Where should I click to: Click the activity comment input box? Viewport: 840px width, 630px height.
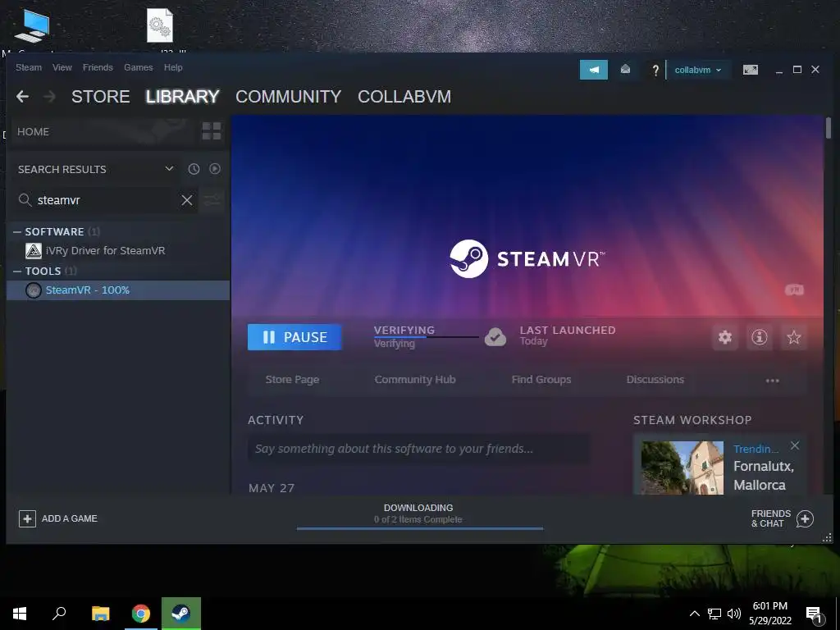point(418,449)
